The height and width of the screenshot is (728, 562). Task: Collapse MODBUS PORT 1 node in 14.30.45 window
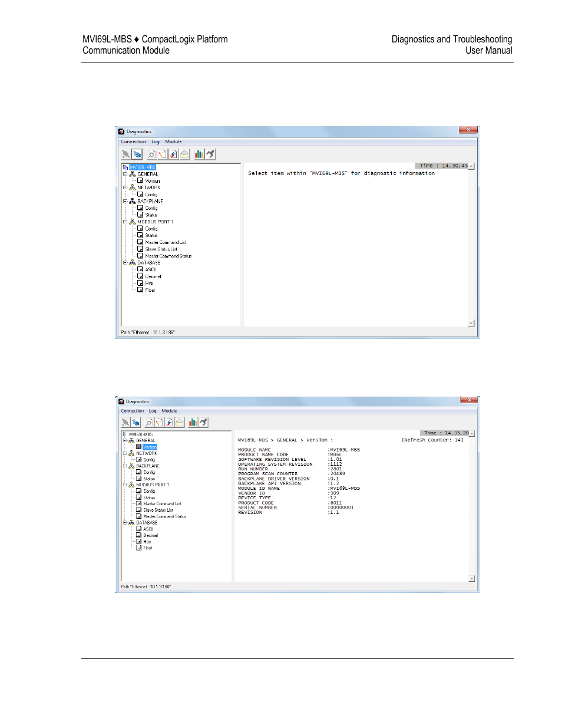pyautogui.click(x=125, y=222)
